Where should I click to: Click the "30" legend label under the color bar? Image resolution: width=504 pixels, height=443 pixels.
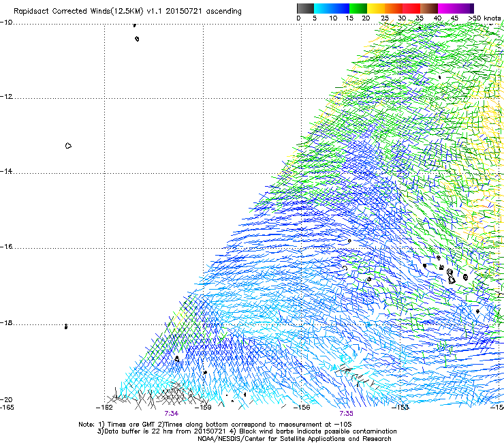pyautogui.click(x=402, y=18)
